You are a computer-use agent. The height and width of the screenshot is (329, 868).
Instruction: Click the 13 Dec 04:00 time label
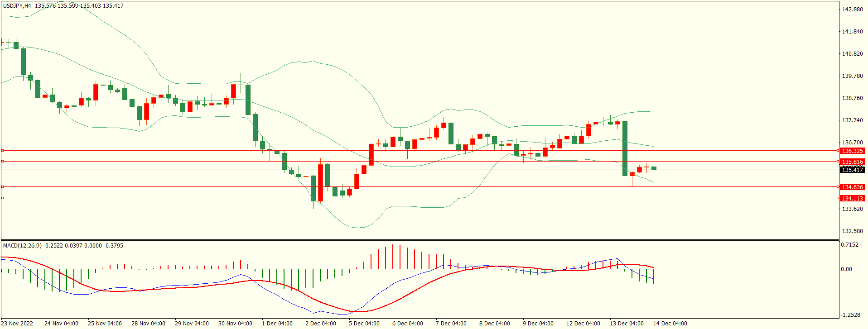tap(627, 324)
